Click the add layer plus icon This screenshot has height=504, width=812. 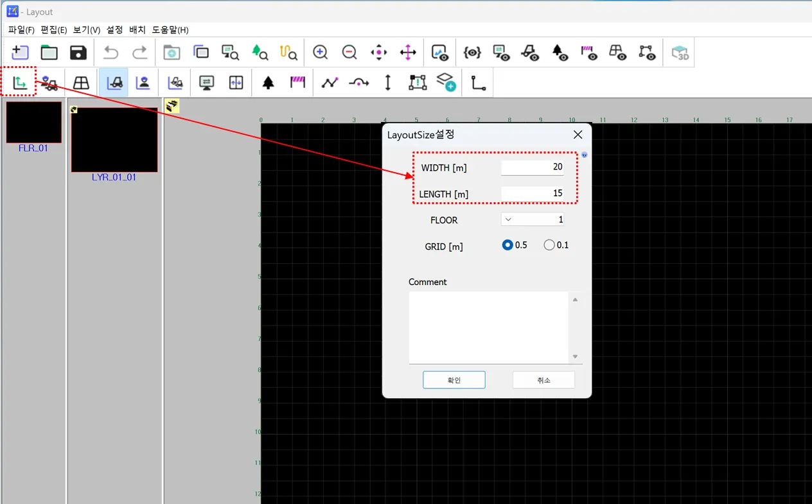pyautogui.click(x=446, y=83)
